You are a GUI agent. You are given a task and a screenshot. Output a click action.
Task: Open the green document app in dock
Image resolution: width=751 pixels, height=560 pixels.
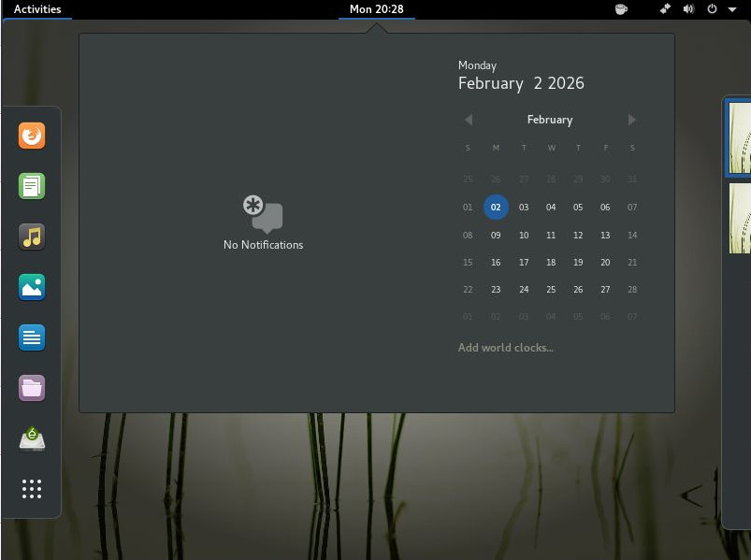click(32, 187)
